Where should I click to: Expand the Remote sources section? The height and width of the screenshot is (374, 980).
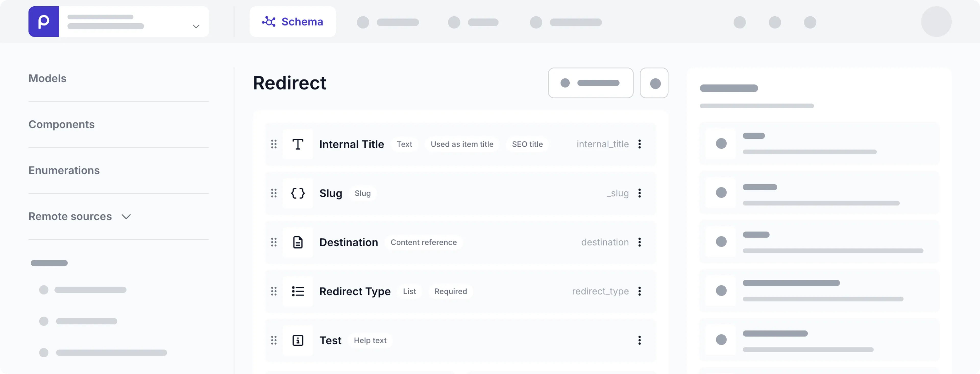pos(127,216)
